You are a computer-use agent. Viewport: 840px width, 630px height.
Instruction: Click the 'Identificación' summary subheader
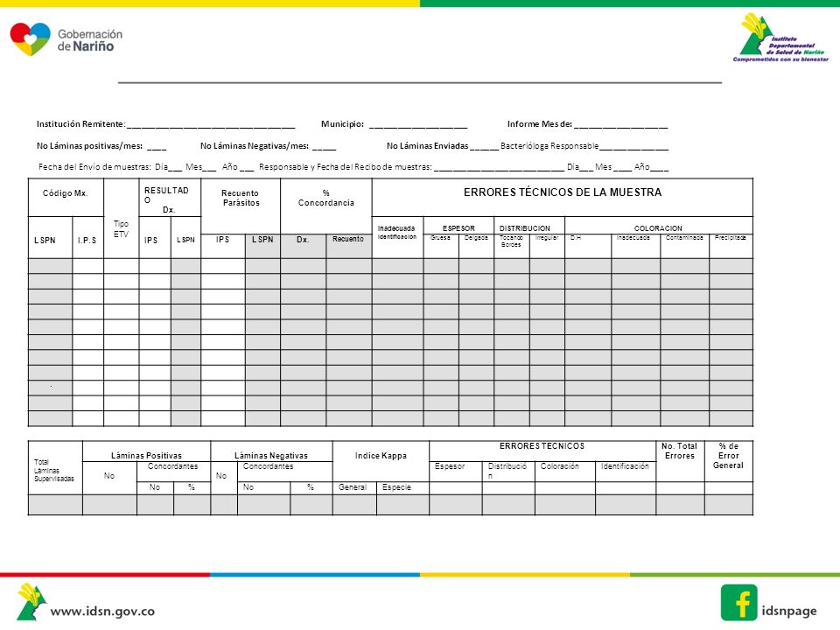625,466
